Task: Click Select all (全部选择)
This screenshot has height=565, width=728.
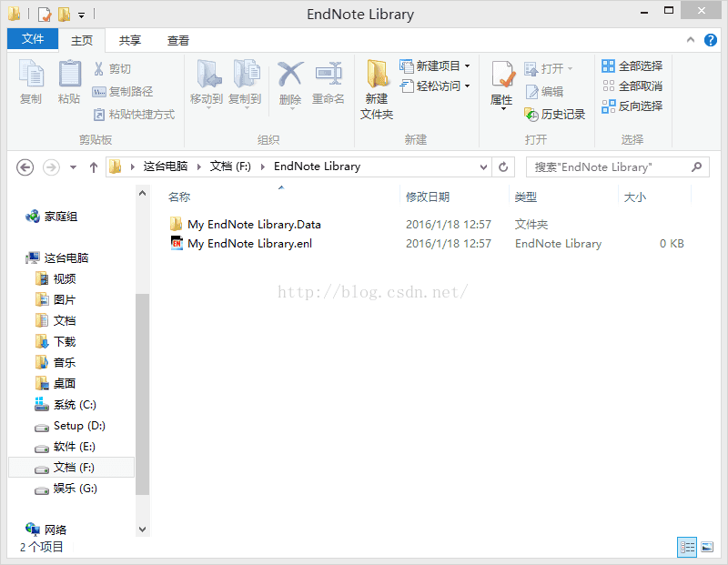Action: [632, 66]
